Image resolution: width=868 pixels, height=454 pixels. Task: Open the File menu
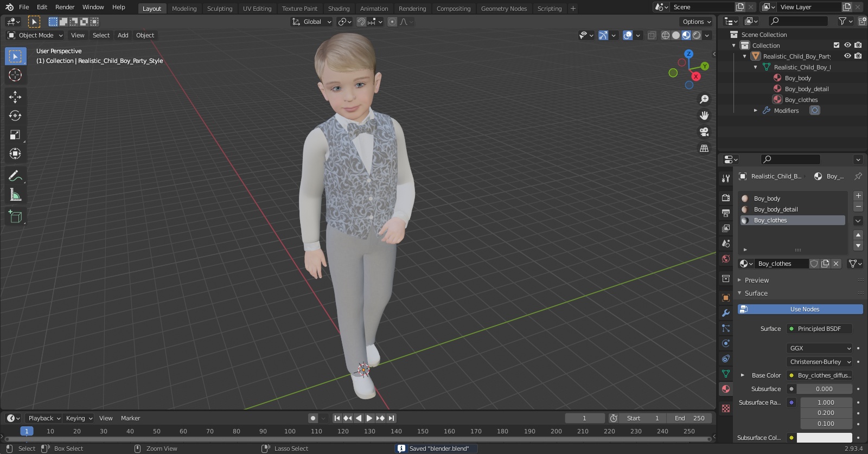point(24,7)
